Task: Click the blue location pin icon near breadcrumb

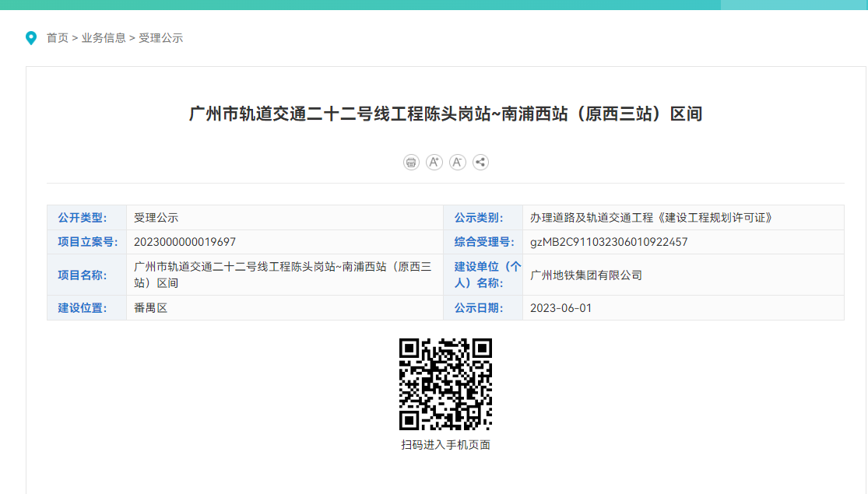Action: (31, 37)
